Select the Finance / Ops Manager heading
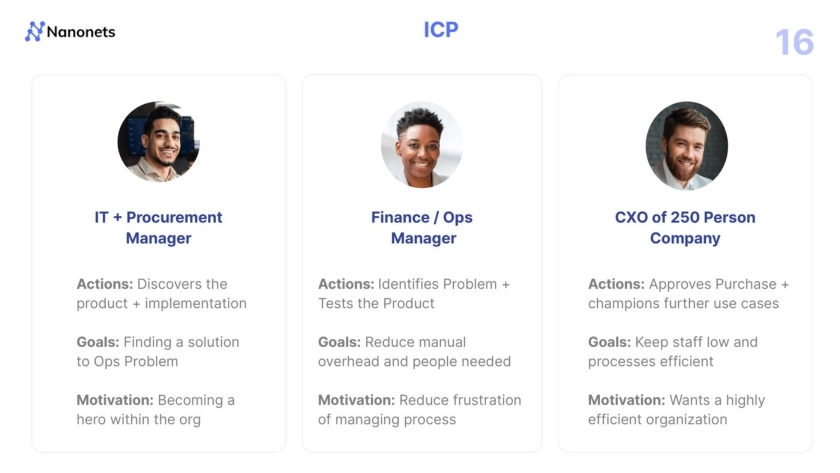This screenshot has height=473, width=840. (x=421, y=228)
